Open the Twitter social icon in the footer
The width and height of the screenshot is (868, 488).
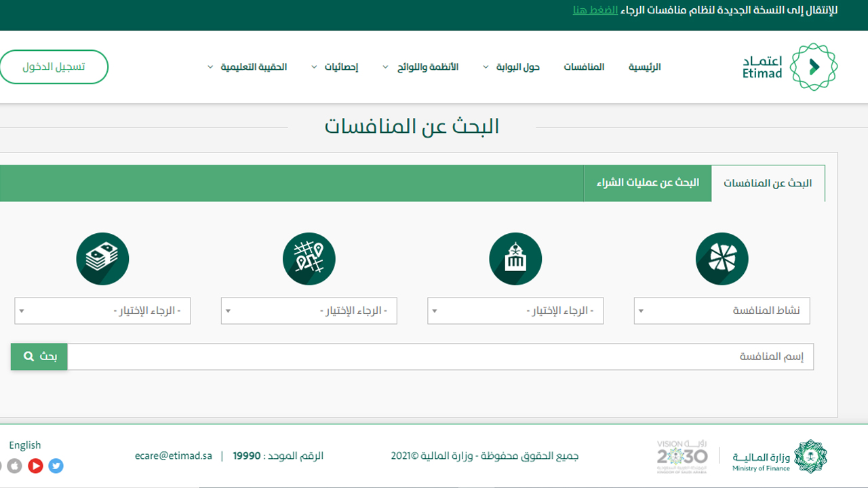tap(56, 466)
